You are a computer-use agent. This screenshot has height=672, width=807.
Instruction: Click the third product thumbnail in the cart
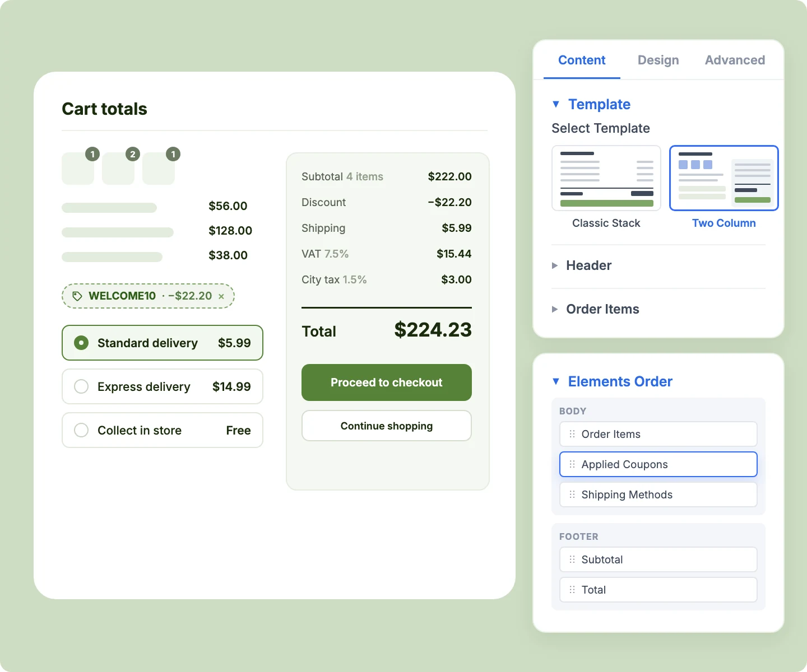point(159,169)
